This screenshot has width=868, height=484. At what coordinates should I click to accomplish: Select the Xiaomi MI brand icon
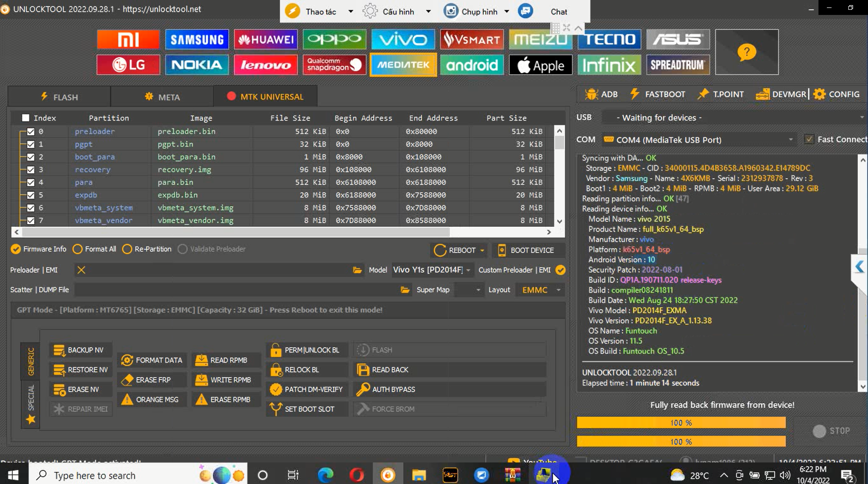[128, 40]
